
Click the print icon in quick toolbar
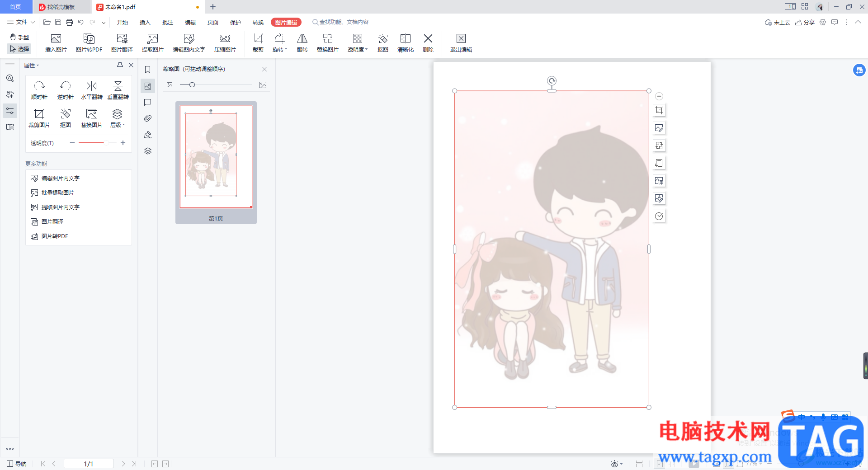click(69, 22)
